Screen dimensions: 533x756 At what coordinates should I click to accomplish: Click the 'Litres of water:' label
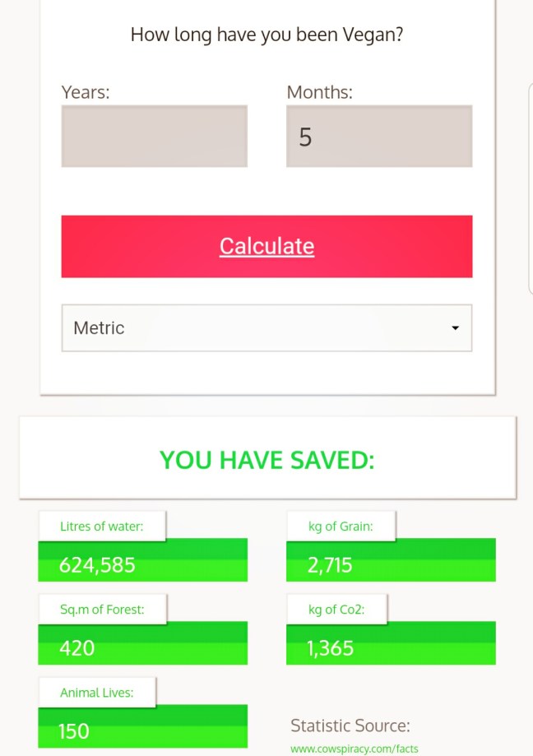click(x=101, y=526)
